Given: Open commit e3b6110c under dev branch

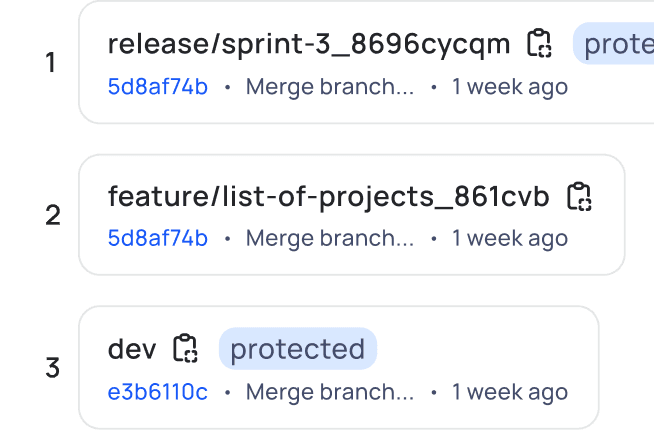Looking at the screenshot, I should coord(158,392).
